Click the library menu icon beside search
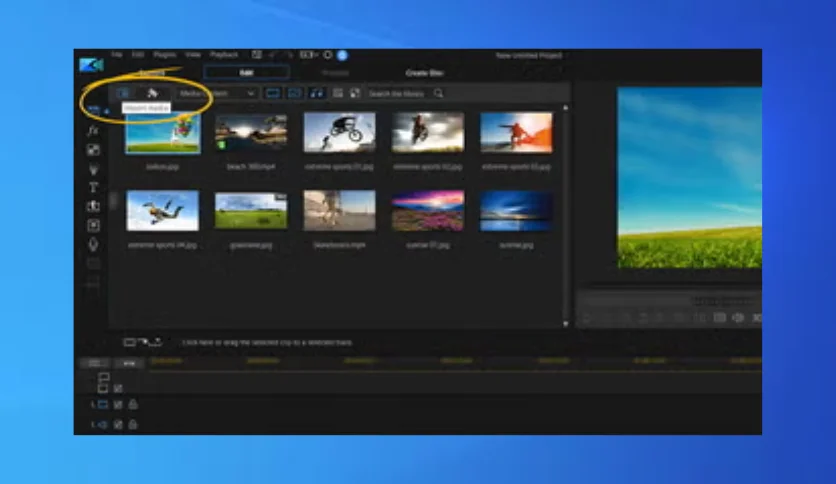The height and width of the screenshot is (484, 836). [355, 93]
